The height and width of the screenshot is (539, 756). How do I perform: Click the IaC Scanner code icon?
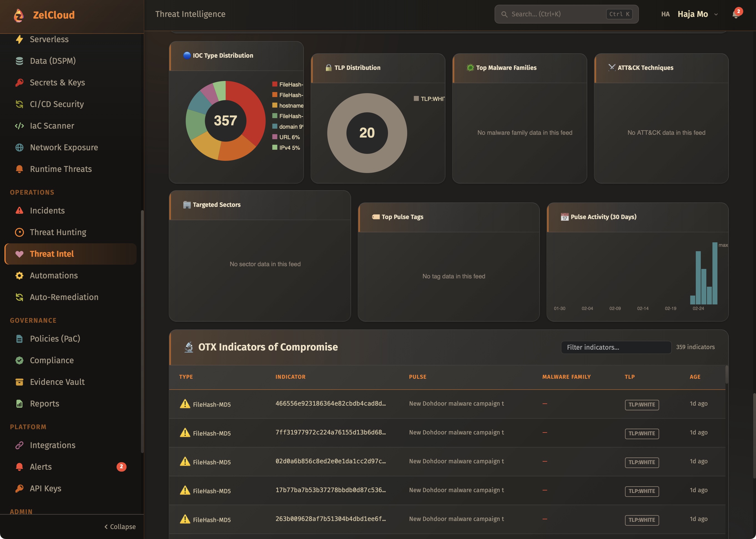coord(19,126)
